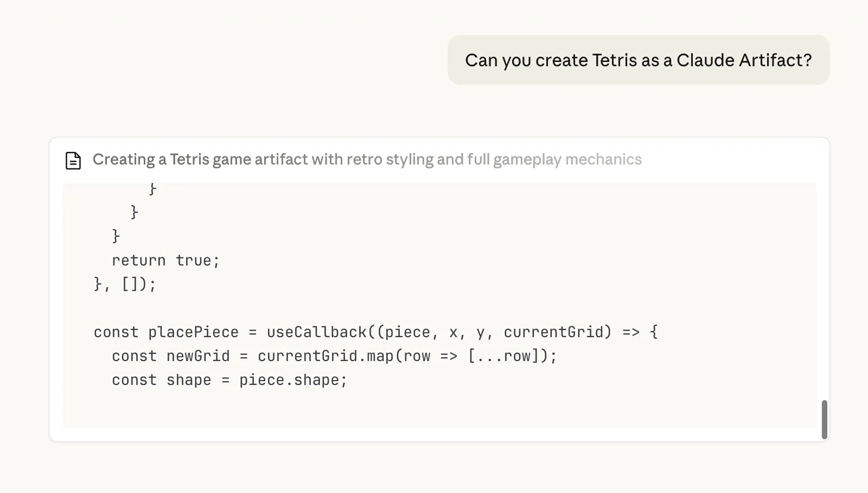The height and width of the screenshot is (493, 868).
Task: Click the scrollbar on the right of the code
Action: [x=824, y=418]
